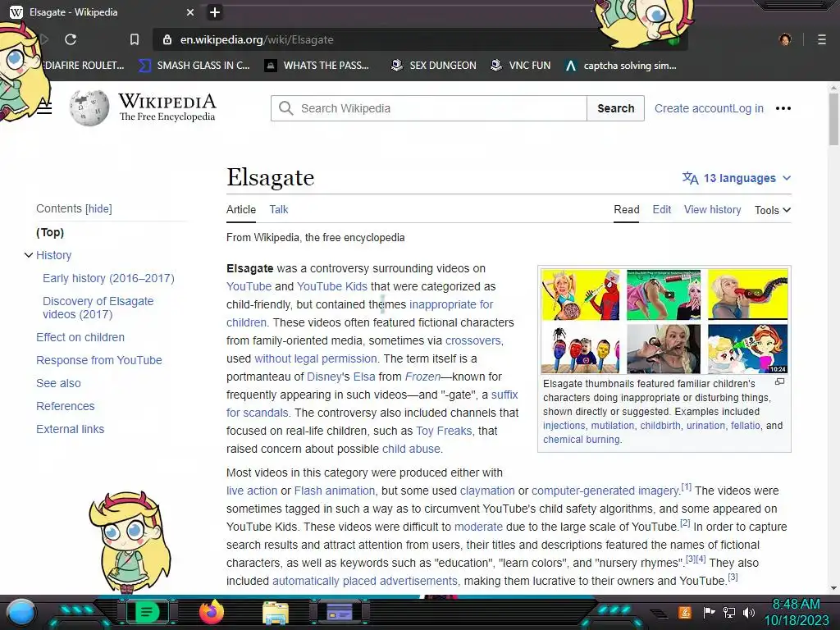The image size is (840, 630).
Task: Reload the page with the refresh icon
Action: pyautogui.click(x=71, y=39)
